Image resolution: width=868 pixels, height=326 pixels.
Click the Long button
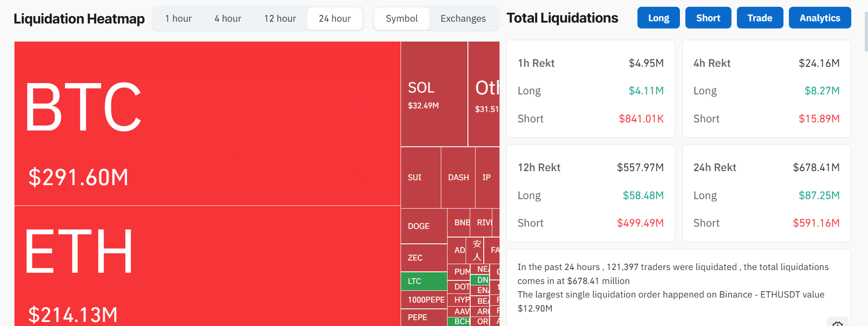[658, 18]
